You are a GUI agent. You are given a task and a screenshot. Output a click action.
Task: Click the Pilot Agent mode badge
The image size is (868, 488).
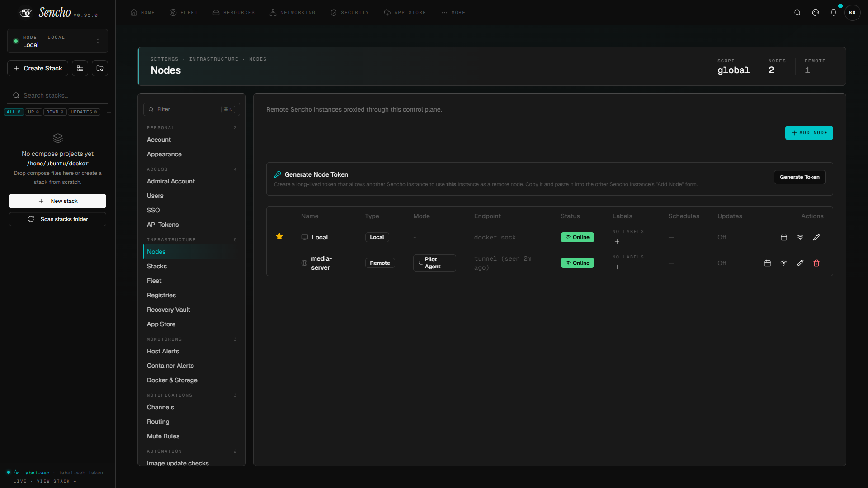(x=434, y=263)
